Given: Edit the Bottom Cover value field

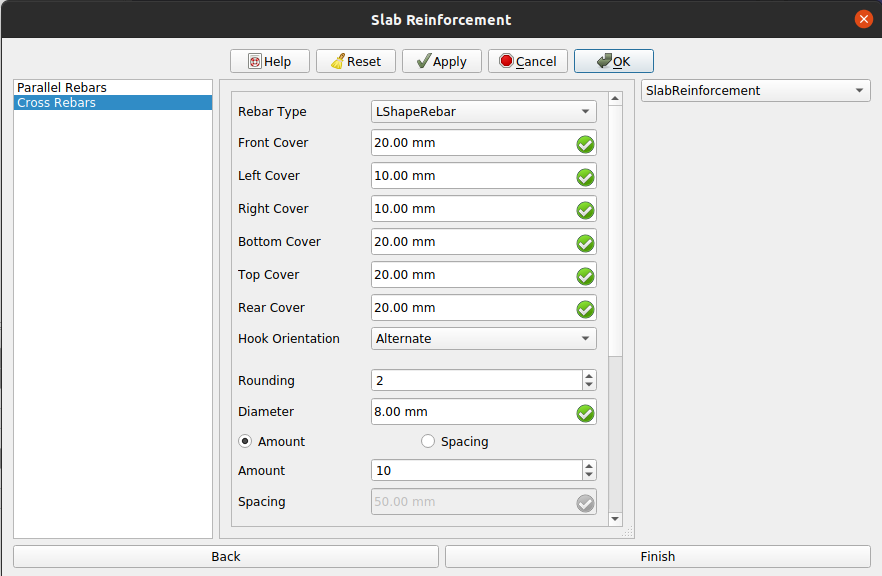Looking at the screenshot, I should coord(483,242).
